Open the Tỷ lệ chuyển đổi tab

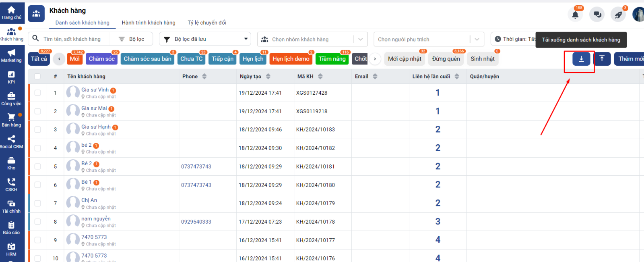[x=207, y=23]
